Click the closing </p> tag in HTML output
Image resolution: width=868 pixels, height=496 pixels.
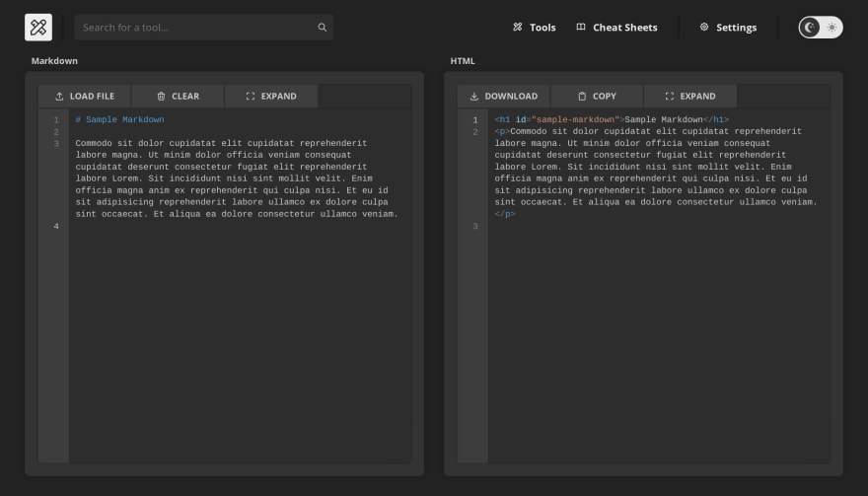(x=505, y=214)
